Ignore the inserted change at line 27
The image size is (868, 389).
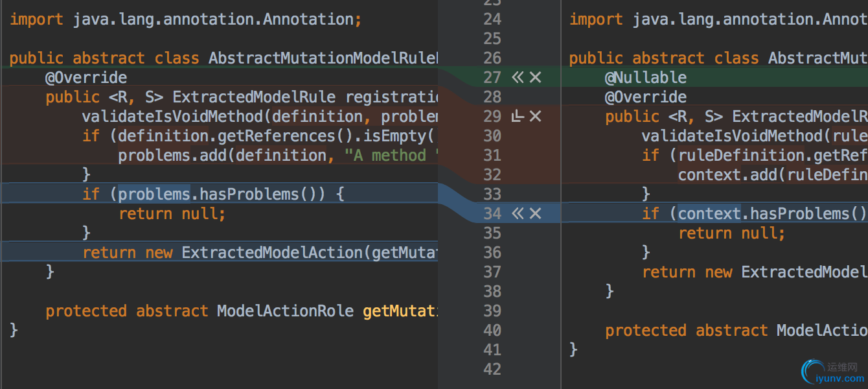coord(535,78)
